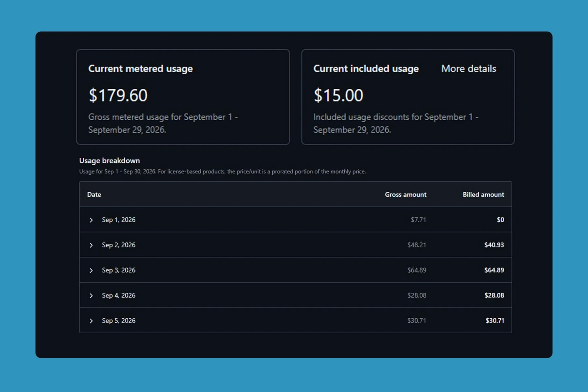Click the bold $64.89 billed amount
Viewport: 588px width, 392px height.
pyautogui.click(x=494, y=270)
